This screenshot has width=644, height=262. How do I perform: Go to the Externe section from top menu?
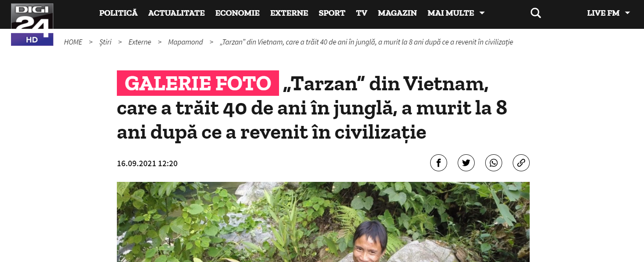pyautogui.click(x=289, y=13)
